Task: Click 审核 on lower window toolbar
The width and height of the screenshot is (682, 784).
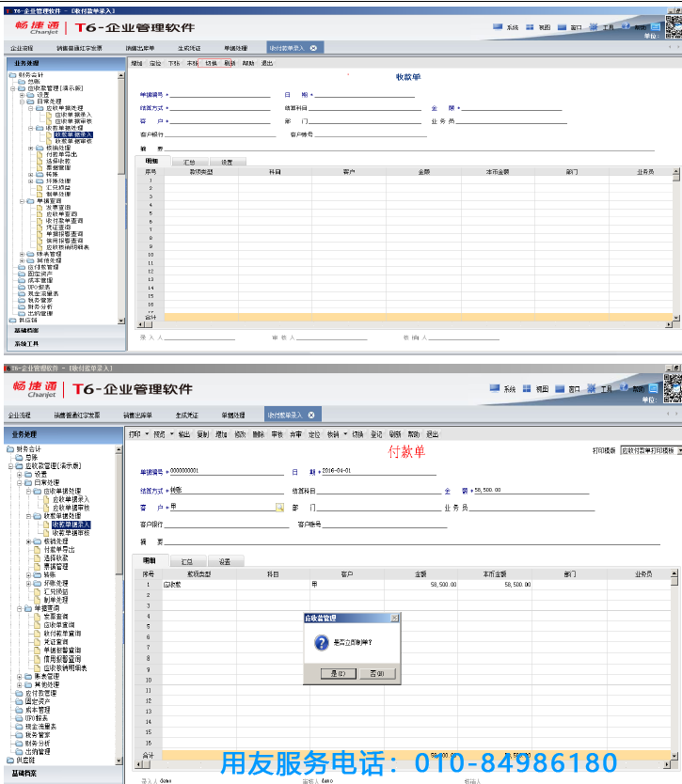Action: point(278,434)
